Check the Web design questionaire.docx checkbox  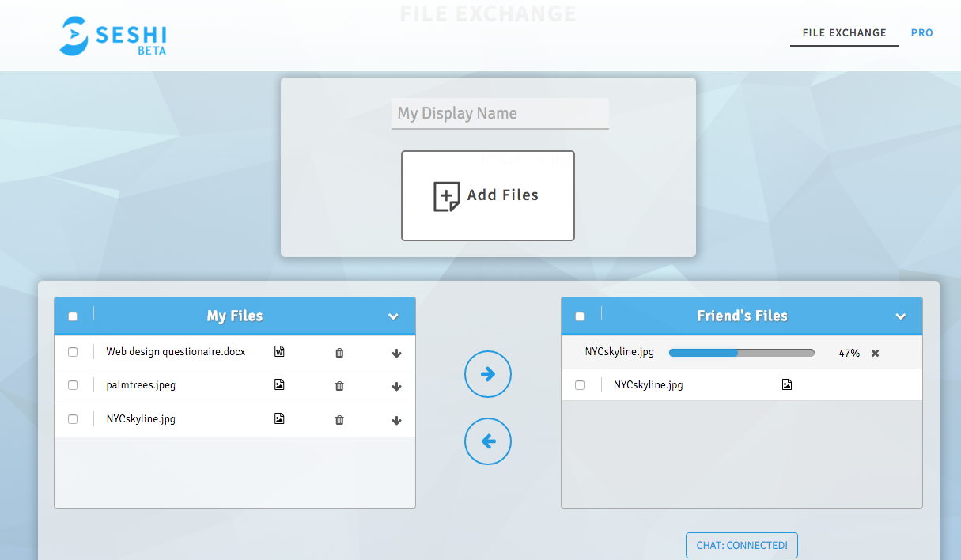73,352
